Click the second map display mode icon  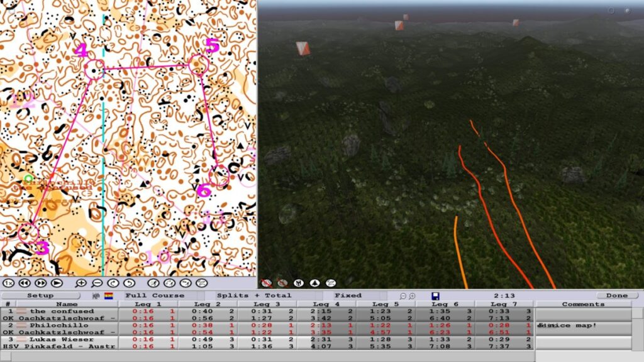click(169, 283)
